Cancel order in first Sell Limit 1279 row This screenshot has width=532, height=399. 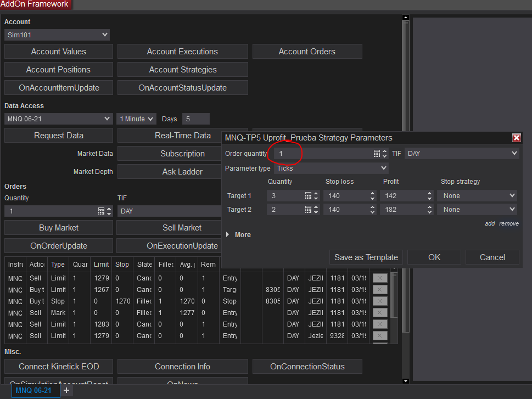coord(380,278)
